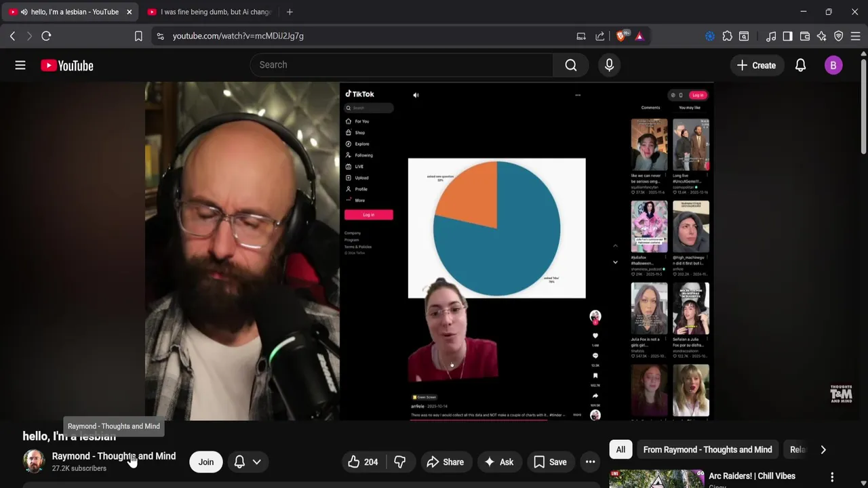The image size is (868, 488).
Task: Focus the YouTube Search field
Action: click(401, 65)
